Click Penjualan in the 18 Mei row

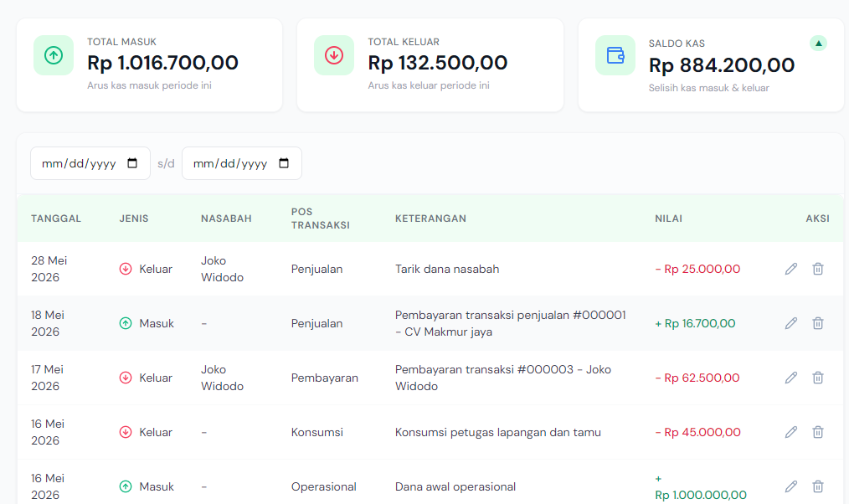tap(316, 323)
